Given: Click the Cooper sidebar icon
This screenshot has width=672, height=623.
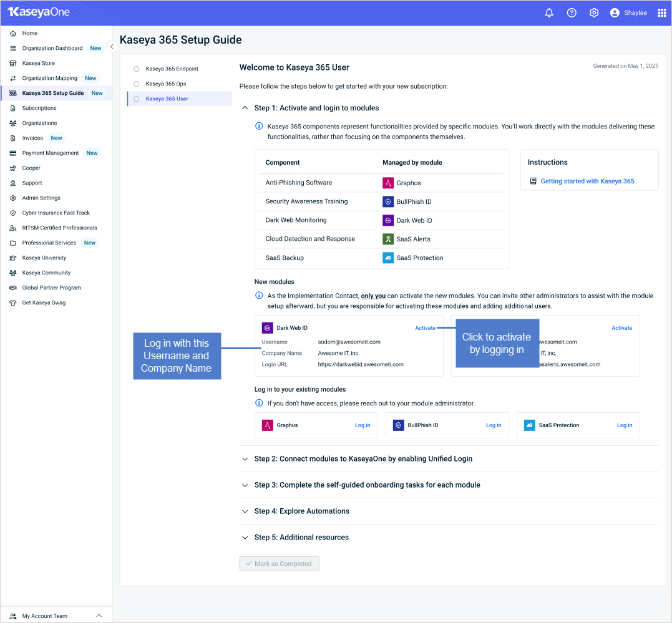Looking at the screenshot, I should click(13, 168).
